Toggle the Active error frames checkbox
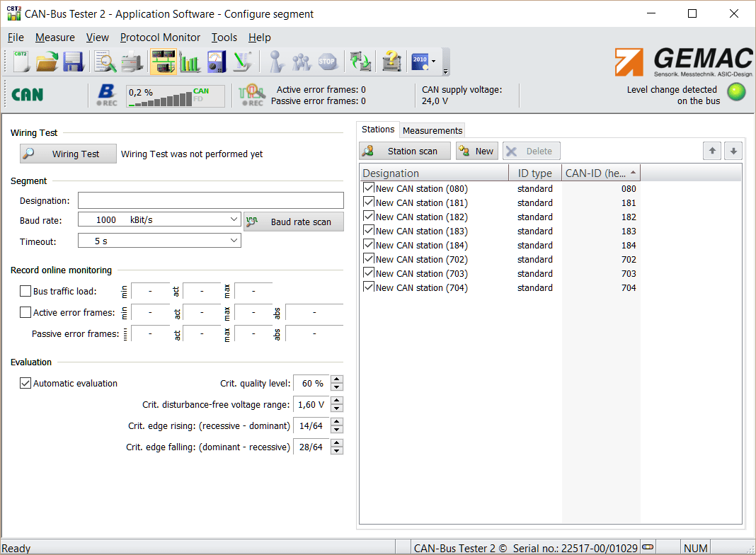The height and width of the screenshot is (555, 756). point(25,312)
